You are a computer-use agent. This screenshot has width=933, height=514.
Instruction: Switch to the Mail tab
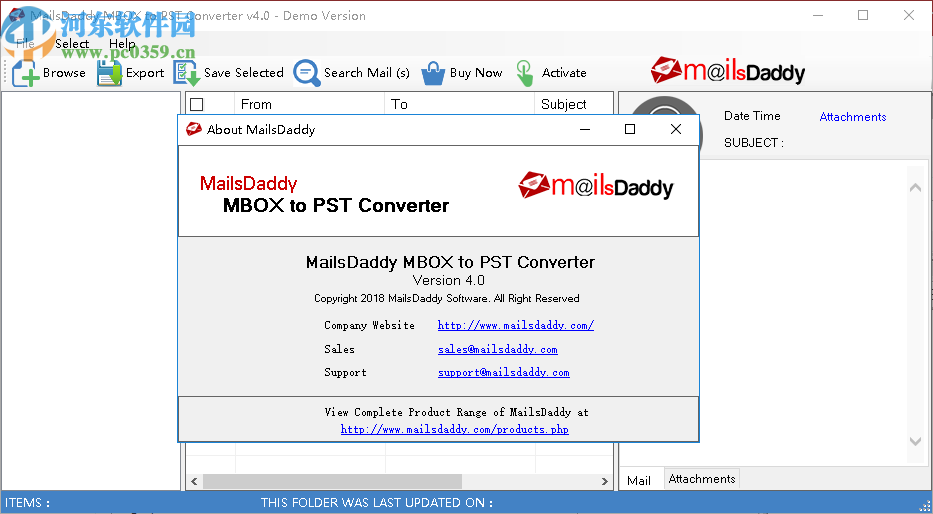639,480
